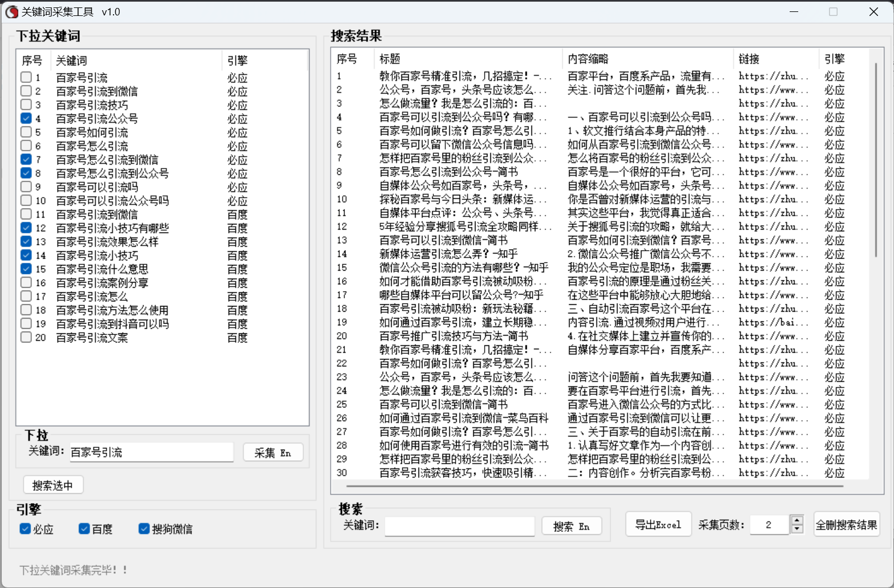Click the horizontal scrollbar under search results

(594, 487)
